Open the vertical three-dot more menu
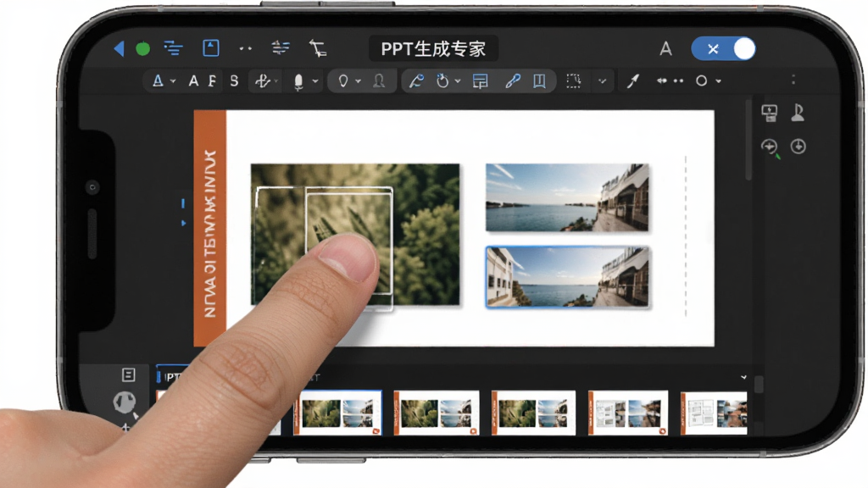This screenshot has height=488, width=868. pyautogui.click(x=793, y=80)
